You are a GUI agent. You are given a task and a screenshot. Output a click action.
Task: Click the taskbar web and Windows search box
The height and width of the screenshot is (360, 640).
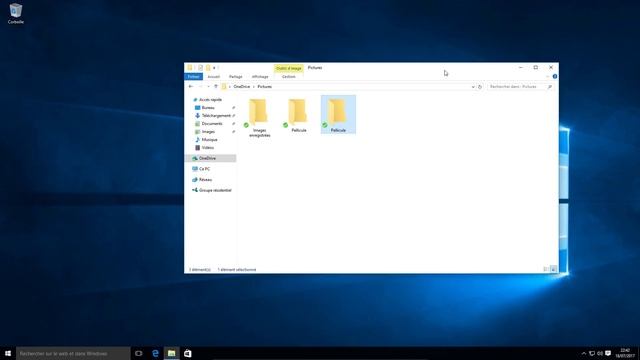(73, 353)
